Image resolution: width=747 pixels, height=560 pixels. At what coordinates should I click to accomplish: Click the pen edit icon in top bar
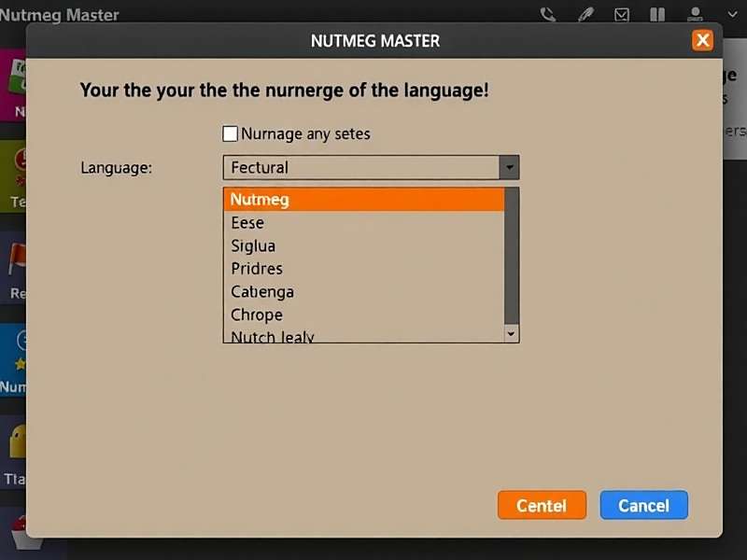coord(585,14)
